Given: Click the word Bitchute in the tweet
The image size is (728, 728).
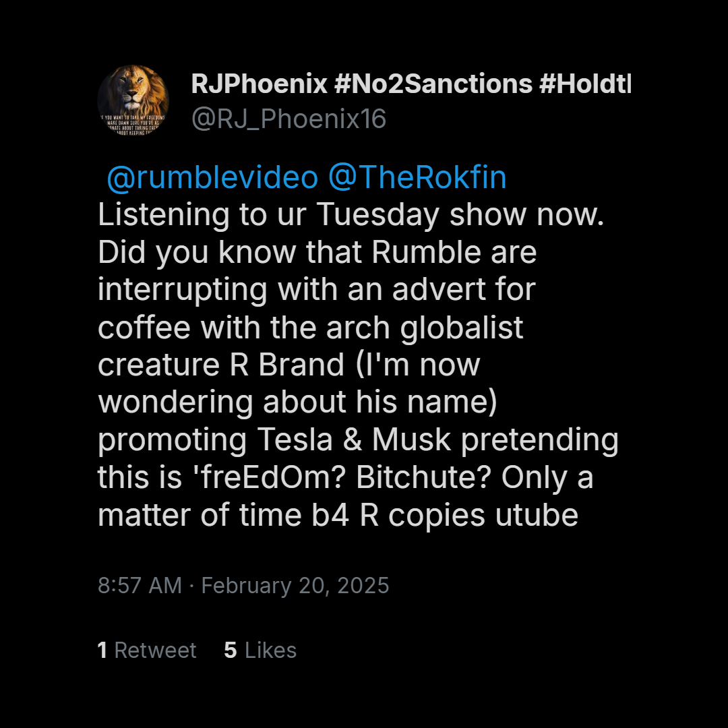Looking at the screenshot, I should click(423, 477).
